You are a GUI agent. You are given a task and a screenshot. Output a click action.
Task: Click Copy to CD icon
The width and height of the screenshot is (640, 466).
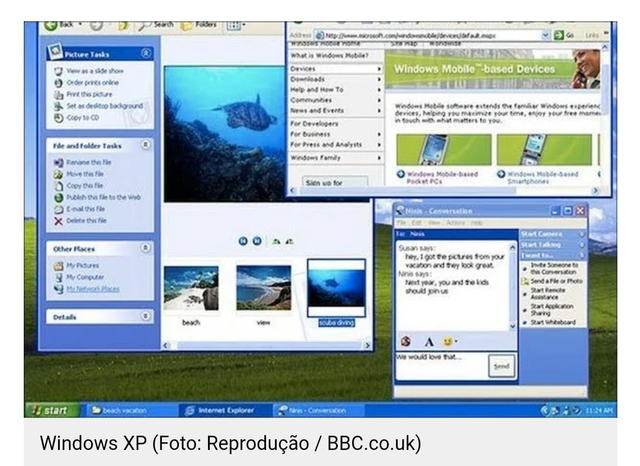point(59,118)
